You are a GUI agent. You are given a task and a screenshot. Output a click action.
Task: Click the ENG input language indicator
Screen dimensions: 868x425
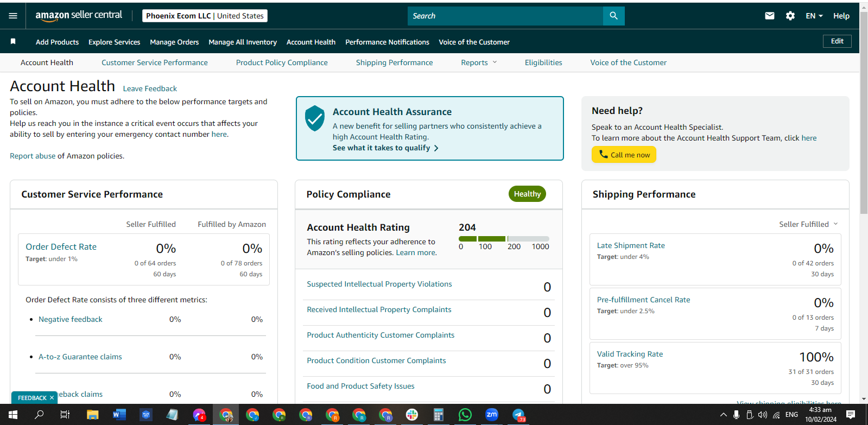tap(792, 415)
